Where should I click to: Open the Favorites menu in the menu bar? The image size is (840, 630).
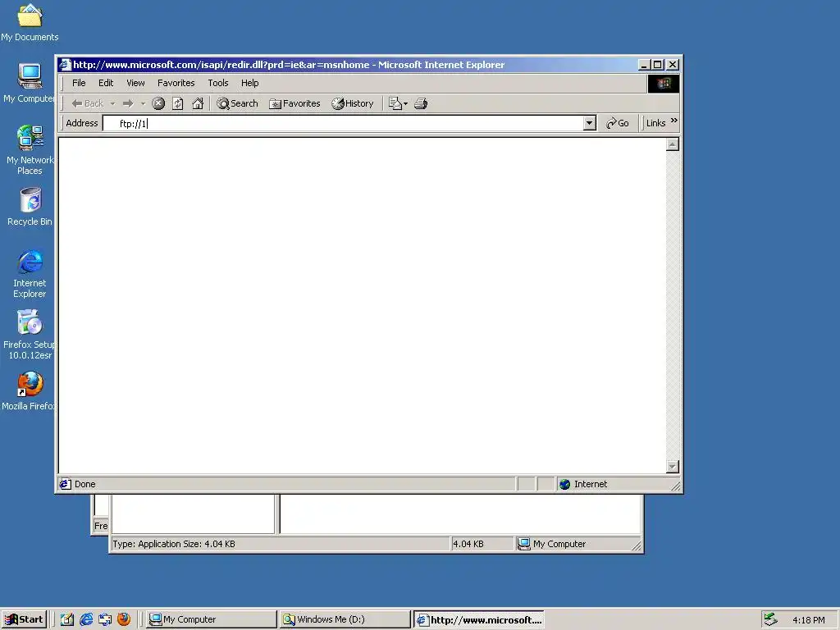pos(176,83)
